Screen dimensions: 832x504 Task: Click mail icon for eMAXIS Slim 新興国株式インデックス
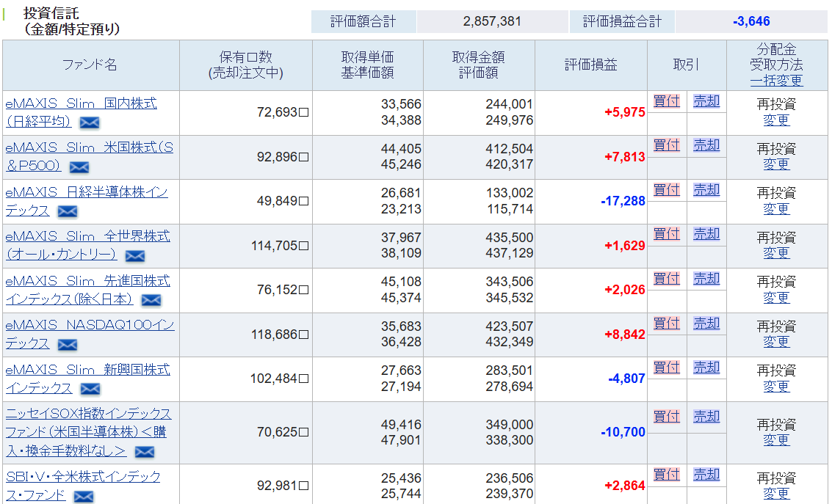click(x=90, y=390)
